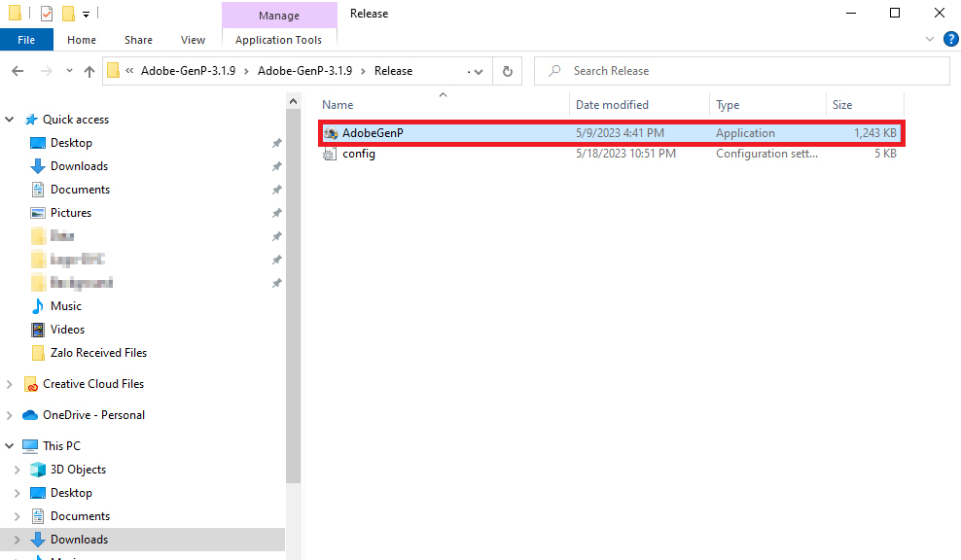
Task: Open the Music folder shortcut
Action: [x=65, y=305]
